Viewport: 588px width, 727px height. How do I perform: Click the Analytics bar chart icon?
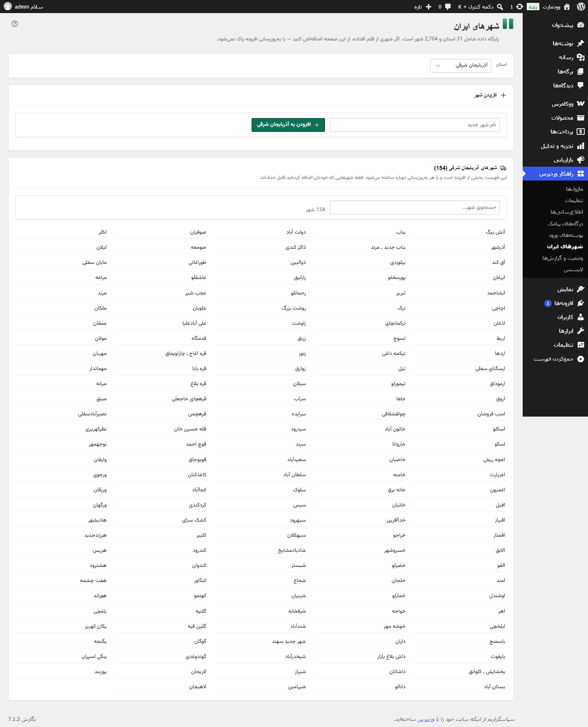(581, 146)
